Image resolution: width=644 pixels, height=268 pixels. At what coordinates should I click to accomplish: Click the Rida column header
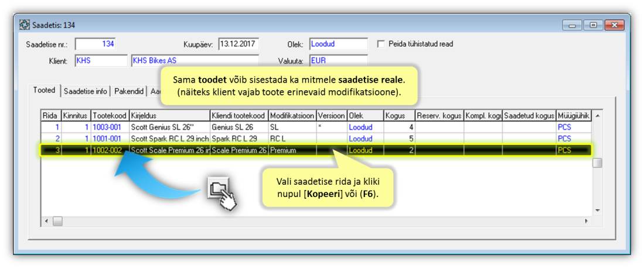tap(51, 116)
